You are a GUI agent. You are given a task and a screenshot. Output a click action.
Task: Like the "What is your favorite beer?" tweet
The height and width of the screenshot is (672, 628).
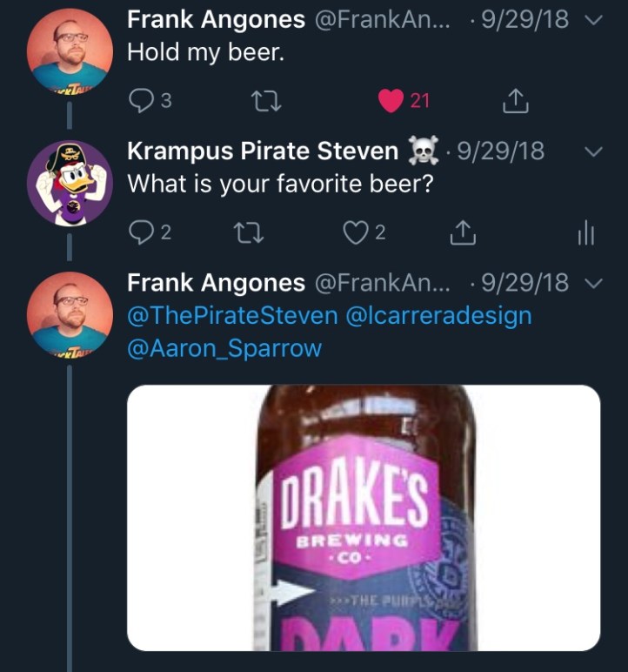coord(353,232)
